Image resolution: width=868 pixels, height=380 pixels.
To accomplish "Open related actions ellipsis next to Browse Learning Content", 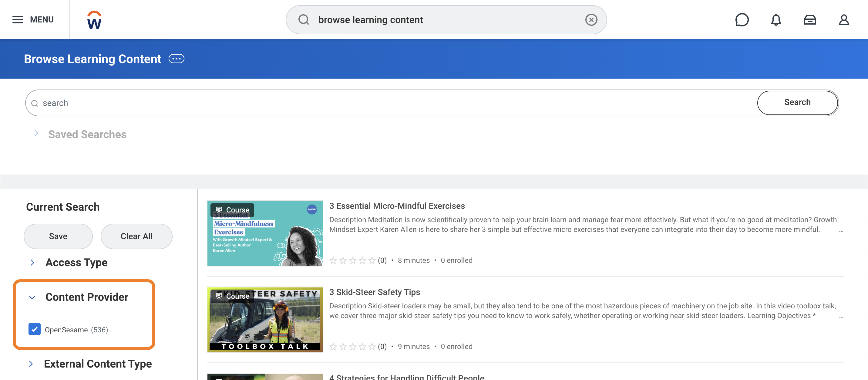I will pos(176,59).
